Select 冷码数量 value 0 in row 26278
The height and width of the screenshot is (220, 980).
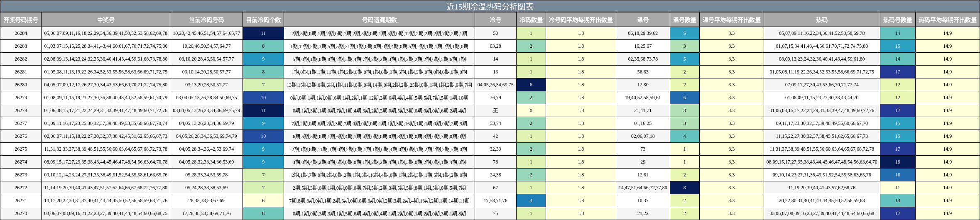(531, 110)
